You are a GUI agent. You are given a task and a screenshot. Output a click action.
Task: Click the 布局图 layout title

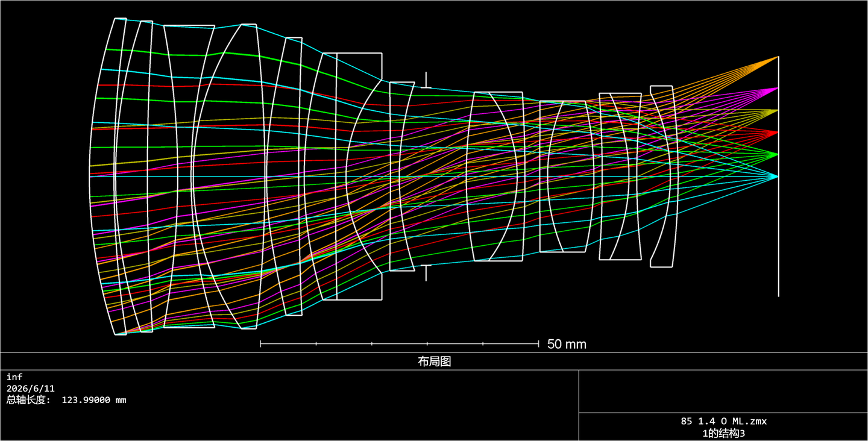(434, 361)
